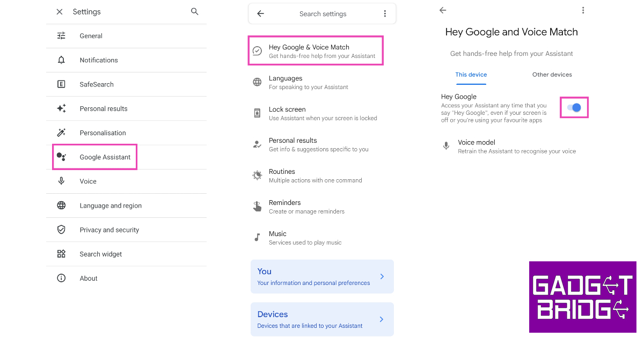Tap the Language and region globe icon

(61, 206)
